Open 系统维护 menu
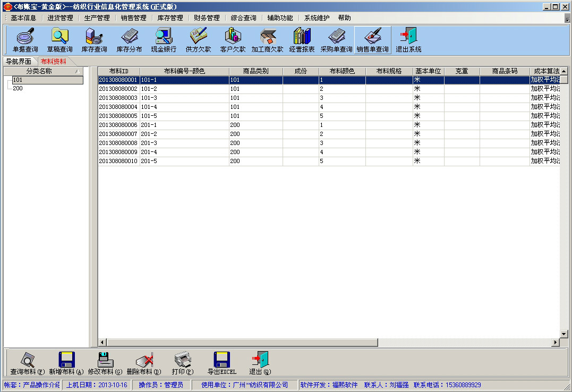 (317, 18)
